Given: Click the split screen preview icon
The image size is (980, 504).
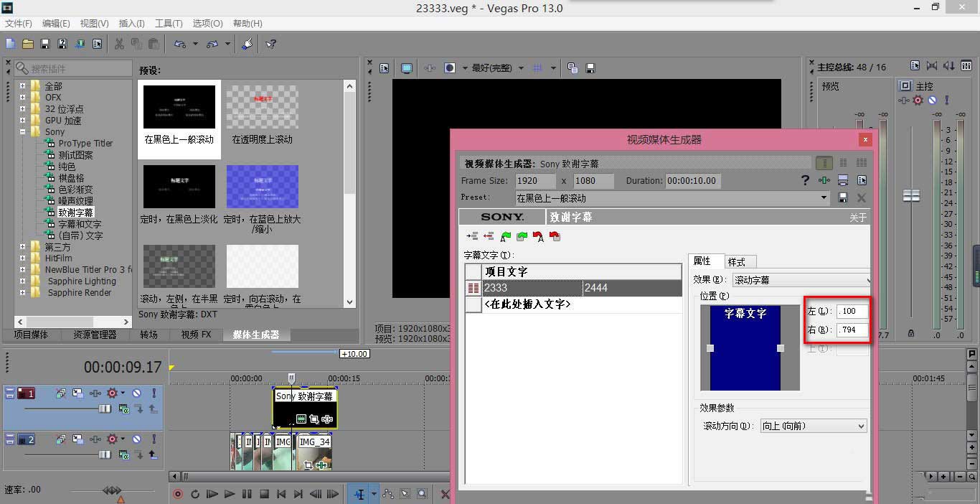Looking at the screenshot, I should point(450,68).
